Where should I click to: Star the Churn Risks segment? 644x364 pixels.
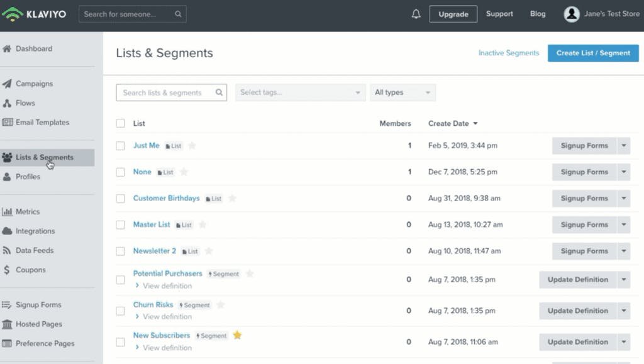click(x=221, y=304)
